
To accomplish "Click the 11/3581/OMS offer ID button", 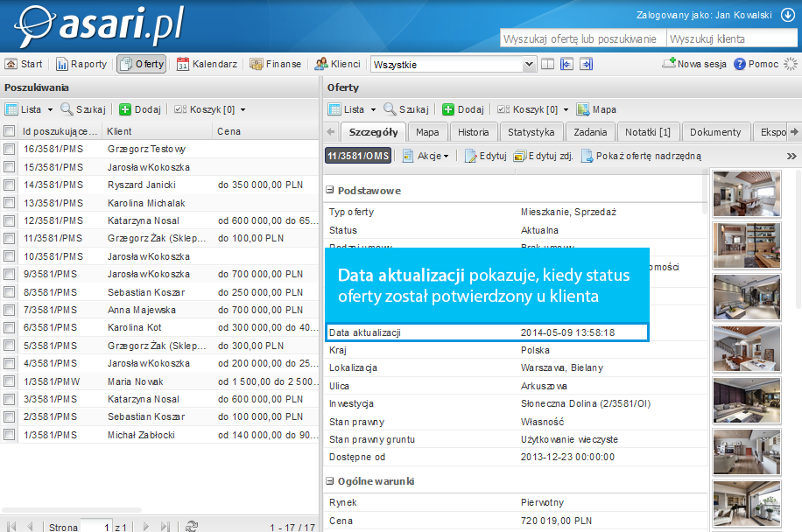I will (358, 156).
